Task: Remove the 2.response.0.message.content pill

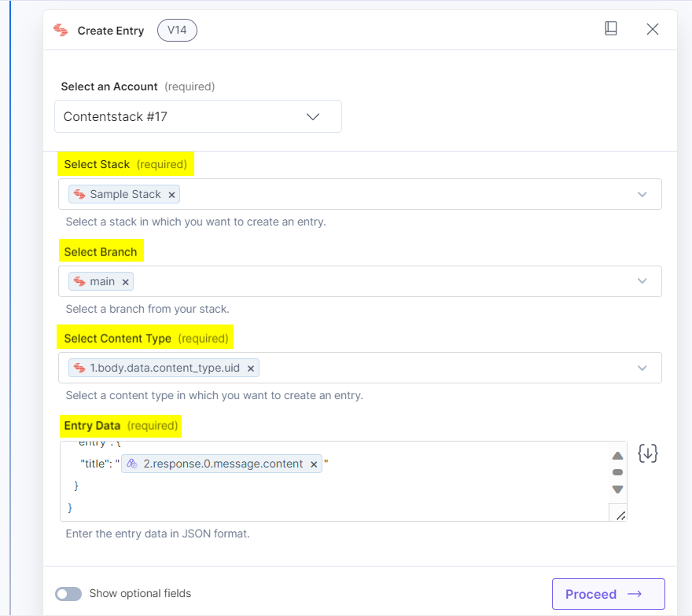Action: (314, 464)
